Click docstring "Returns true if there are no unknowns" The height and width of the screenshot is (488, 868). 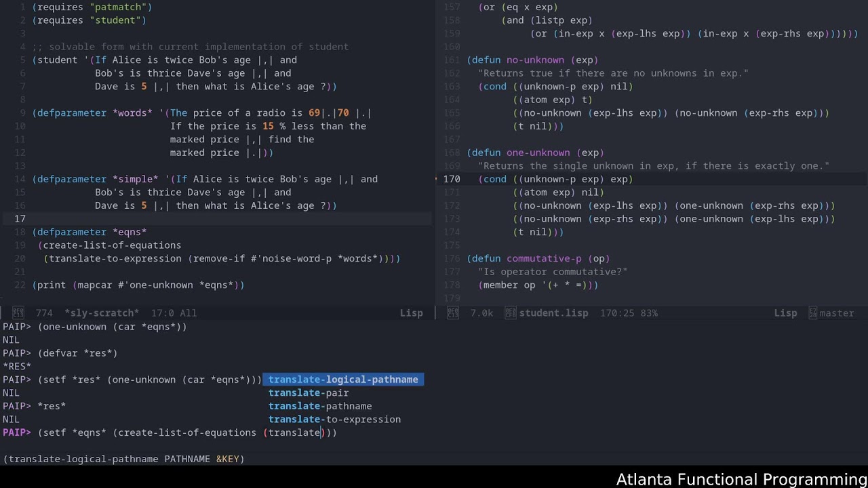point(613,73)
